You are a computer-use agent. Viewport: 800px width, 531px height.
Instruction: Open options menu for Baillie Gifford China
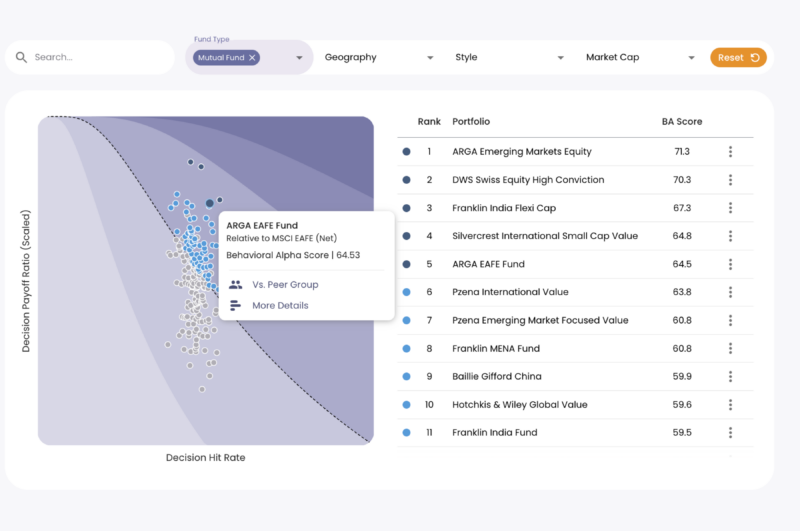tap(731, 376)
